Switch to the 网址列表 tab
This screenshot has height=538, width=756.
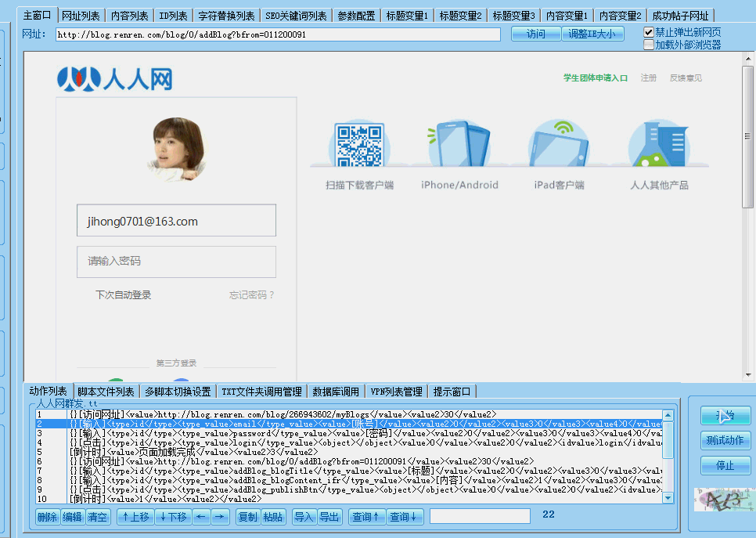(x=81, y=16)
